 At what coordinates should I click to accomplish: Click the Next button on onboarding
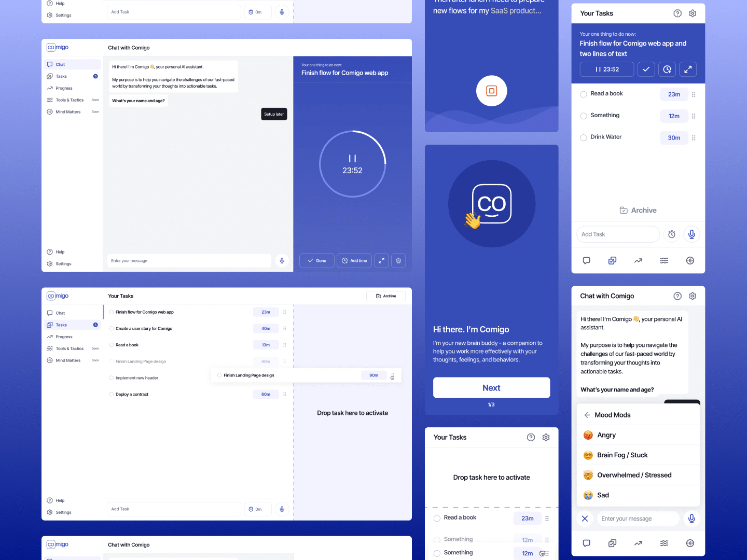(x=491, y=388)
